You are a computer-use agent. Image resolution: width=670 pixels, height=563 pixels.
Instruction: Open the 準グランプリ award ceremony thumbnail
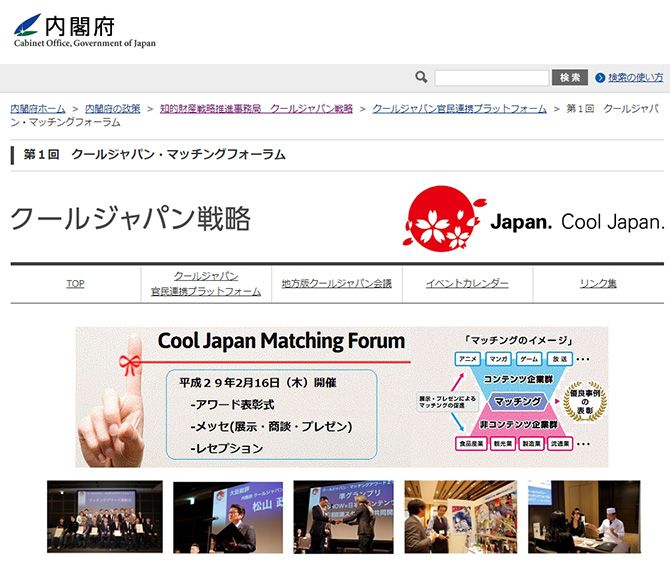343,517
